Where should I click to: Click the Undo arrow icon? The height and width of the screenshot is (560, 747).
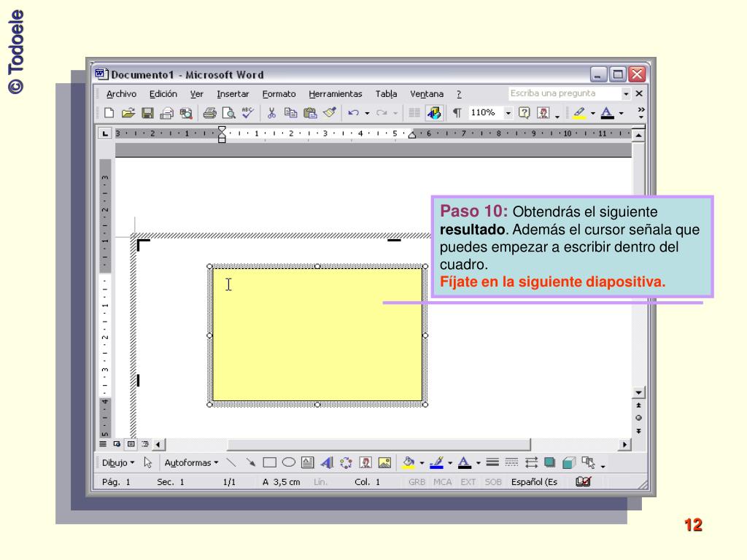click(354, 113)
